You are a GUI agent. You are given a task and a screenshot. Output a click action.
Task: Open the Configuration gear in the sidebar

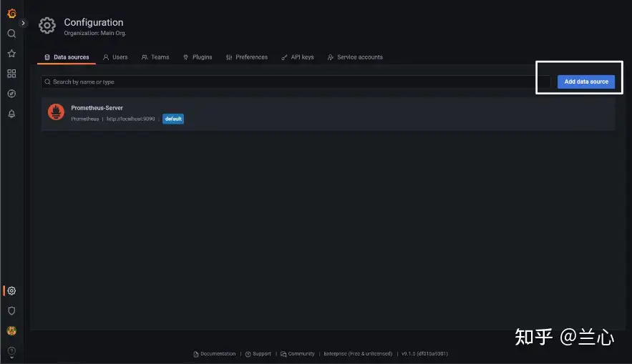11,291
